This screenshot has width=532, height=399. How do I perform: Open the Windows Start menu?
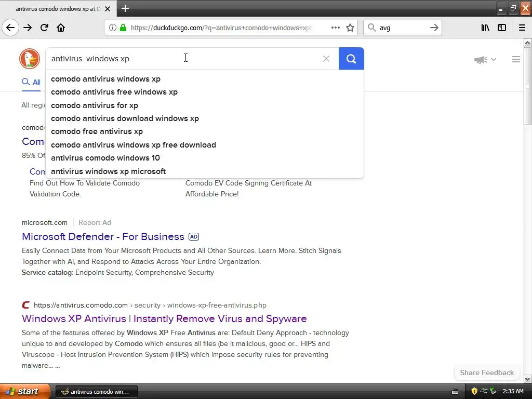point(25,392)
